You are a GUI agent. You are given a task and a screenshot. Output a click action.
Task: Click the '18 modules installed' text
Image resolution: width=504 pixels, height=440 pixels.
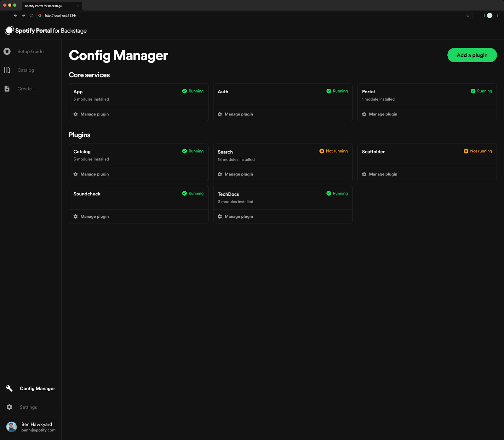236,160
